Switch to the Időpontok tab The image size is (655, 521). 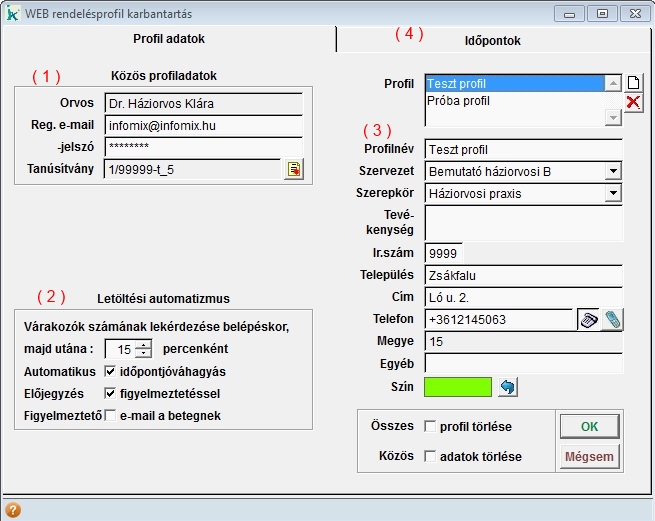pos(492,41)
